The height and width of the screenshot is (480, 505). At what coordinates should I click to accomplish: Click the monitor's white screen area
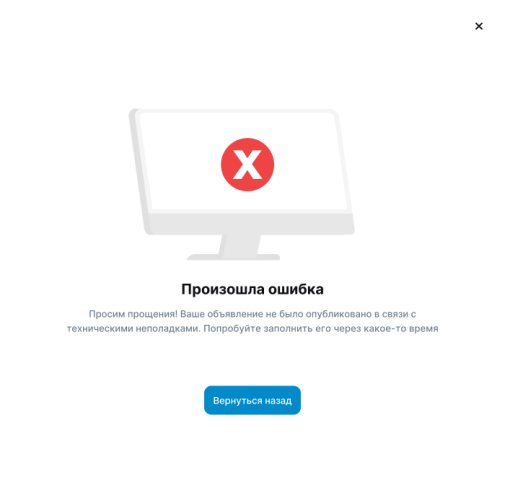coord(243,161)
